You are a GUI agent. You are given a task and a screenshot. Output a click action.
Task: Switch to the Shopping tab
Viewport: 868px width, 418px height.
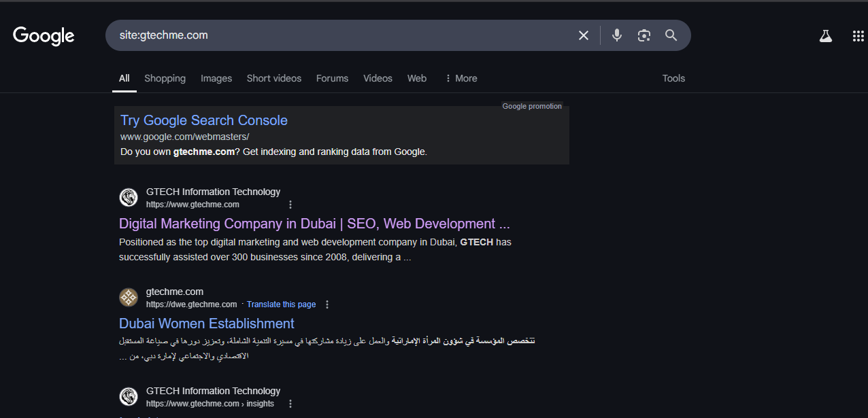165,78
